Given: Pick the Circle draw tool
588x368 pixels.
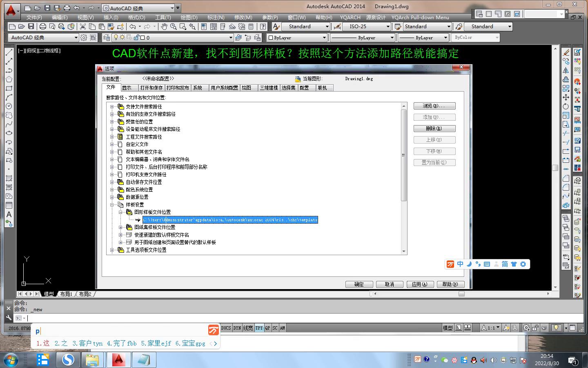Looking at the screenshot, I should 9,106.
